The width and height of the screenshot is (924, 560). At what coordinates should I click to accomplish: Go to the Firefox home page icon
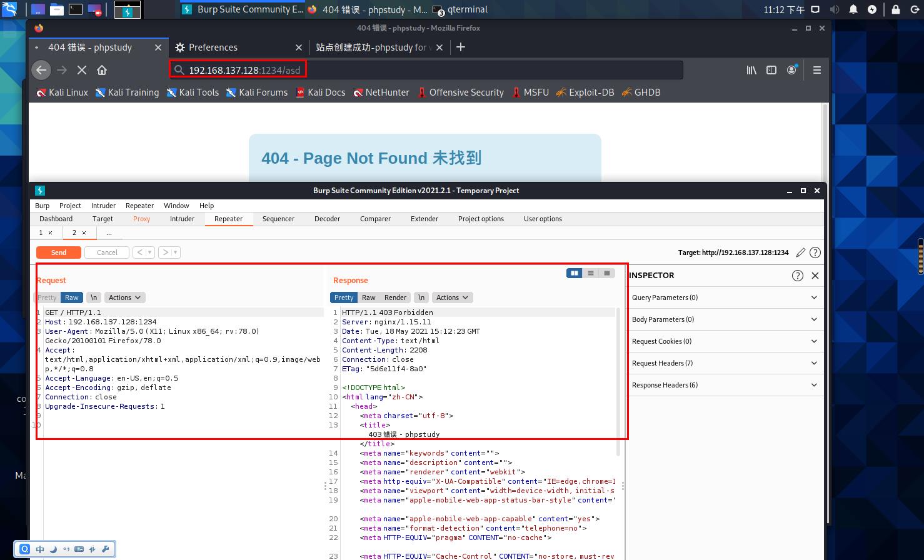pos(102,70)
